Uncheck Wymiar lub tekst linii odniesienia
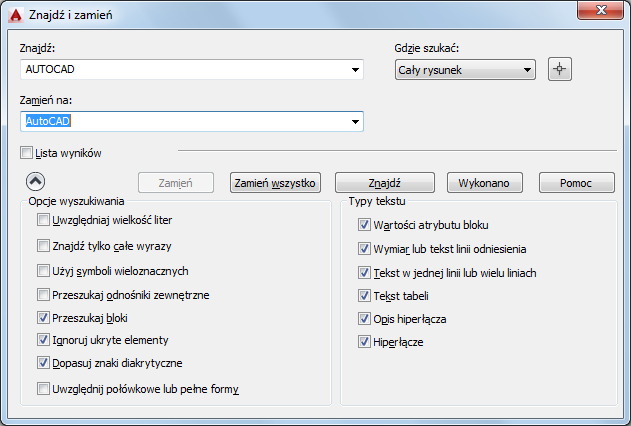The width and height of the screenshot is (631, 426). coord(364,249)
